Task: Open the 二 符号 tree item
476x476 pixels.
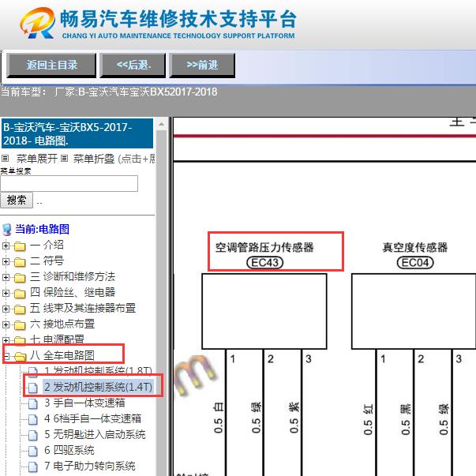Action: click(x=47, y=260)
